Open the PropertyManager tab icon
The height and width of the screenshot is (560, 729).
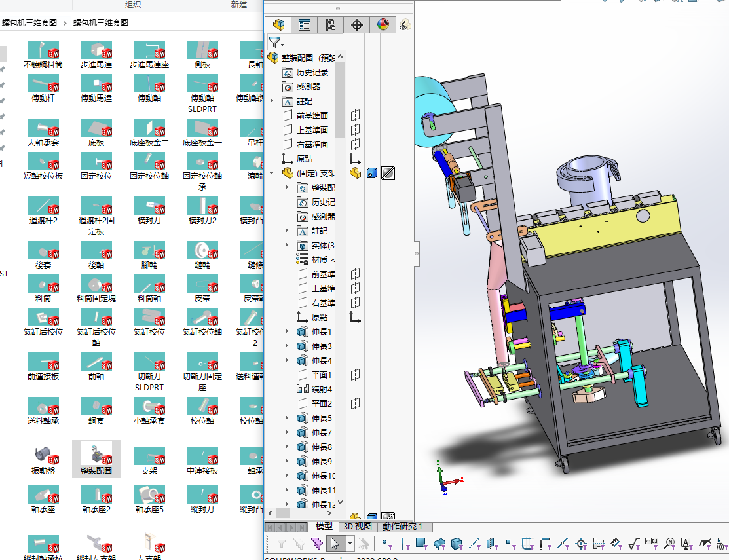[x=305, y=25]
